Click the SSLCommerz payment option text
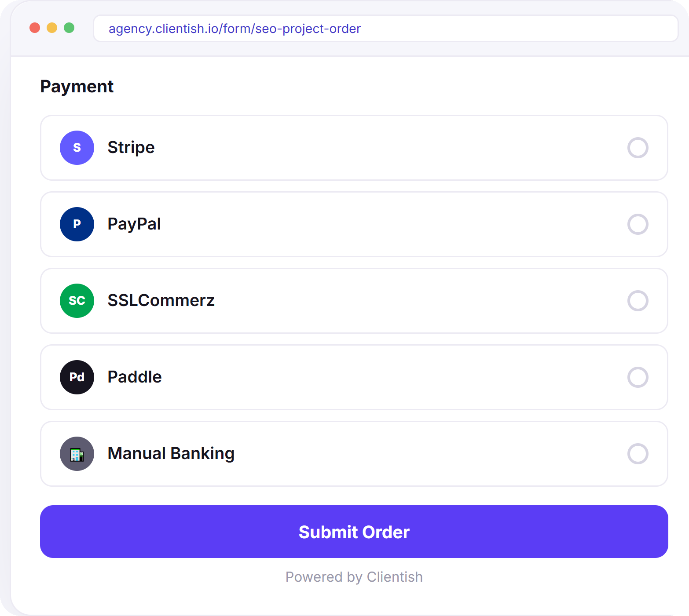689x616 pixels. point(161,301)
